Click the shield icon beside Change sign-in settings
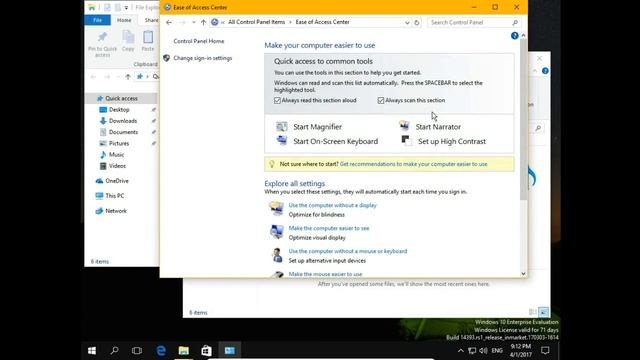 click(166, 58)
